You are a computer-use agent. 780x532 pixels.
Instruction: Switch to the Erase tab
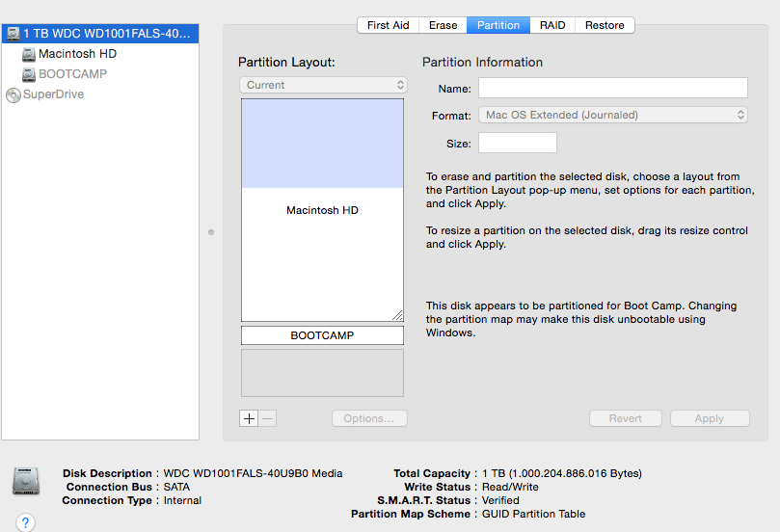pyautogui.click(x=443, y=25)
